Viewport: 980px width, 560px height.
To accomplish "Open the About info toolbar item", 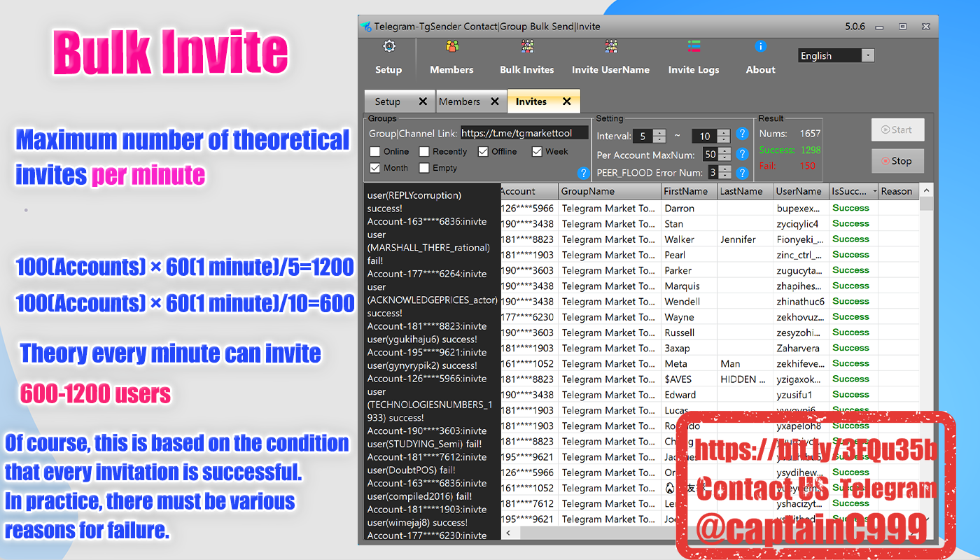I will tap(760, 57).
